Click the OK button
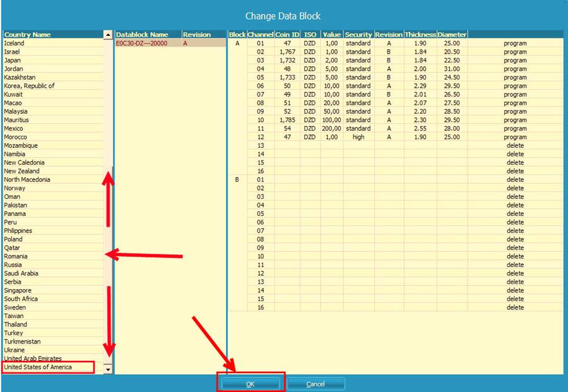Viewport: 568px width, 392px height. (x=250, y=384)
